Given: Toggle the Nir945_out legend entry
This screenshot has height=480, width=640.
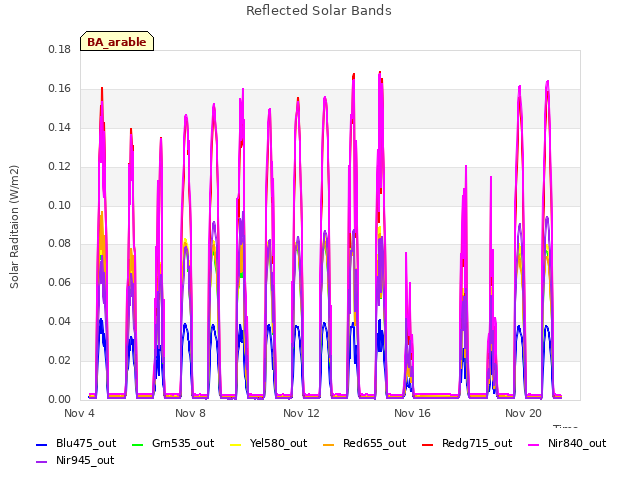Looking at the screenshot, I should [75, 460].
